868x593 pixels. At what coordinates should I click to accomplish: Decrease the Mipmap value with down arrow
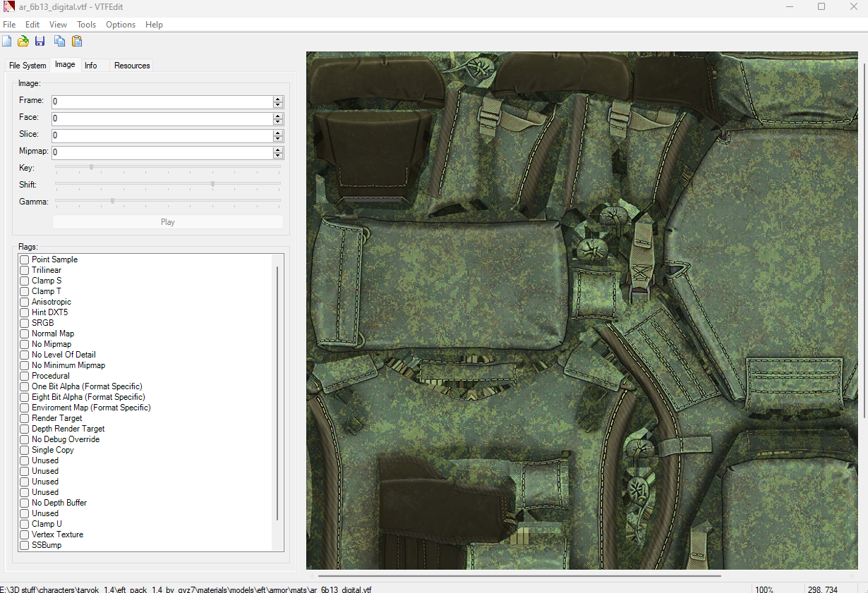coord(278,156)
